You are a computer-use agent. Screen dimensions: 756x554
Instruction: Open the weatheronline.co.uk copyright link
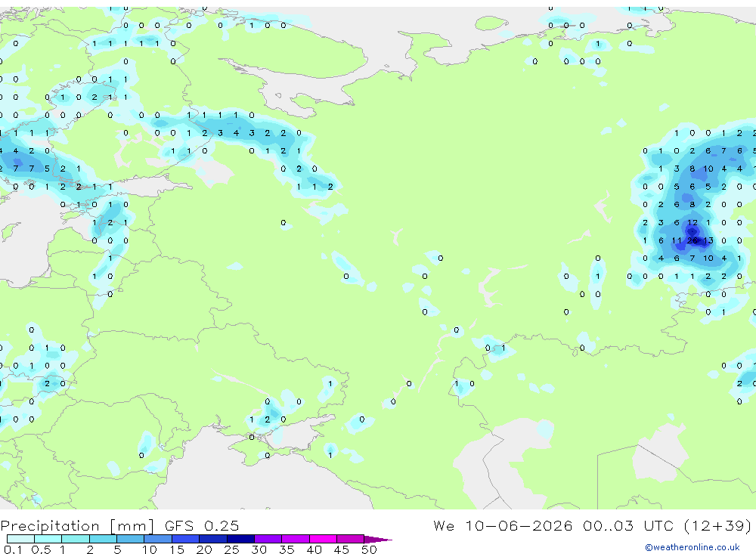(692, 547)
